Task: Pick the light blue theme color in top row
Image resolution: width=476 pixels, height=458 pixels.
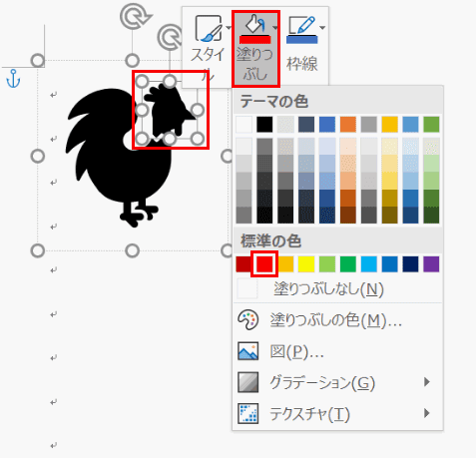Action: [410, 125]
